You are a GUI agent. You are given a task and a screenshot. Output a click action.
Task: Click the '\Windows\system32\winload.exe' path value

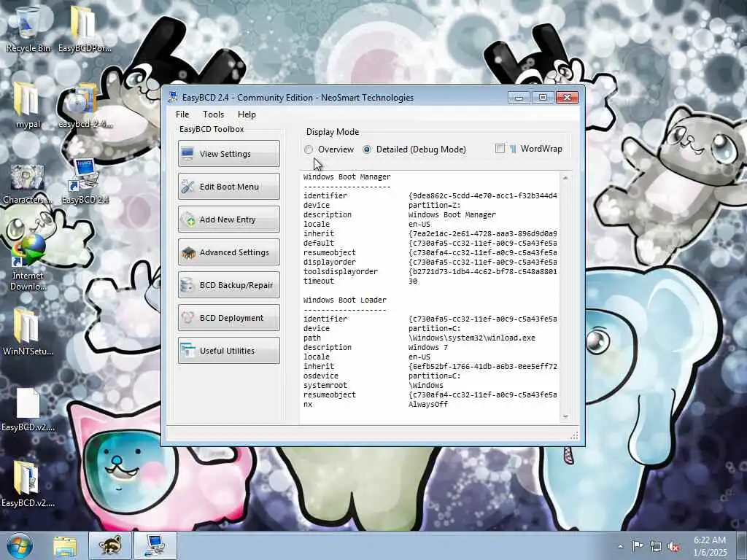point(472,338)
